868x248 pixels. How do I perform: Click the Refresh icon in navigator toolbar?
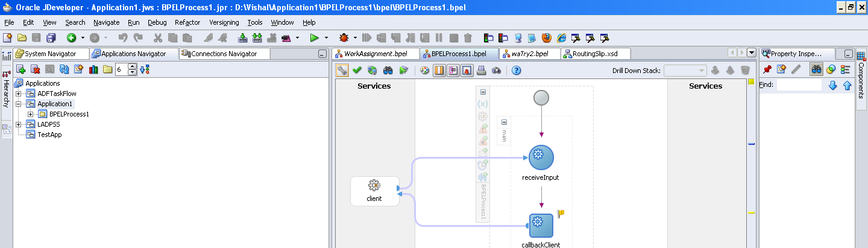64,69
